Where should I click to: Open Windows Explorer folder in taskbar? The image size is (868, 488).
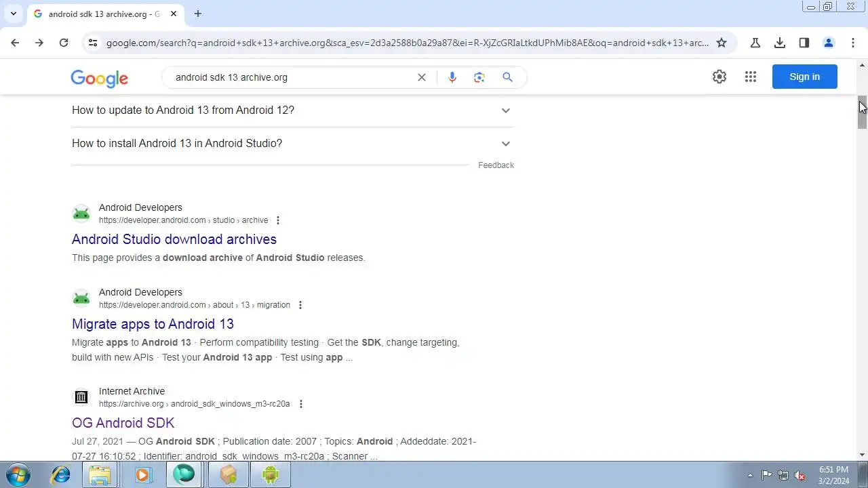point(100,475)
